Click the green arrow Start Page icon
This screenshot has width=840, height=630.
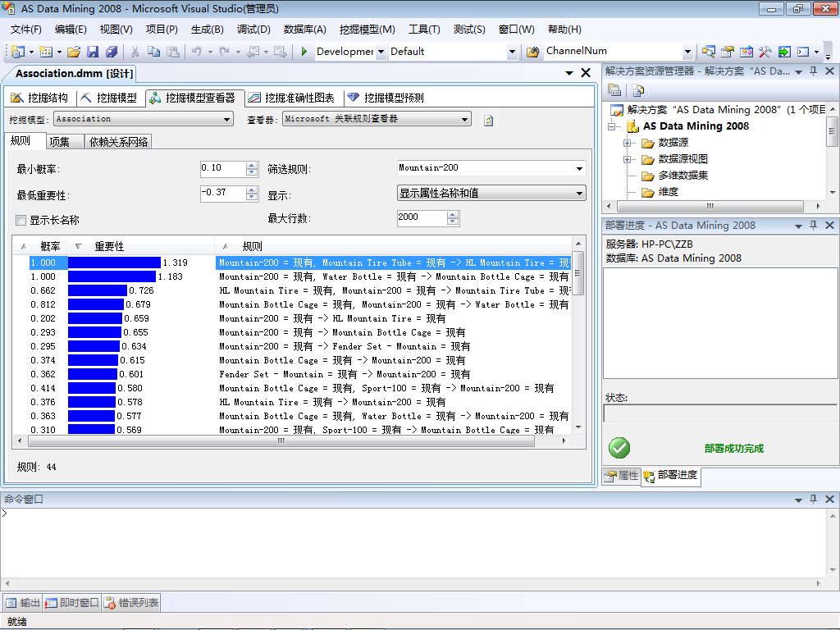point(784,52)
